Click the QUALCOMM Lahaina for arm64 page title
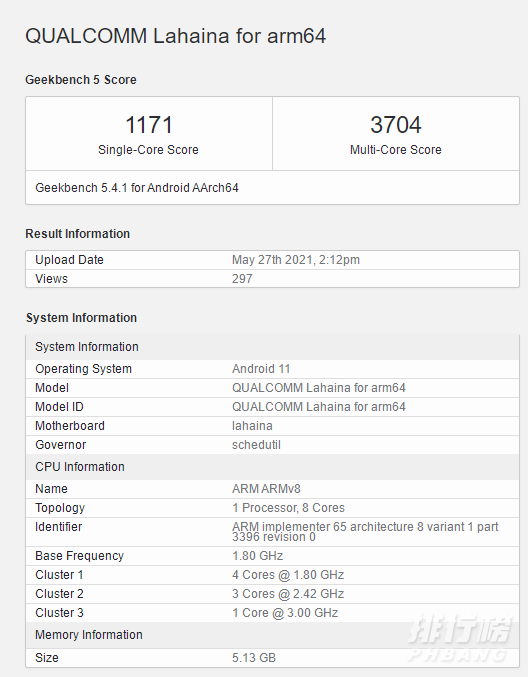Screen dimensions: 528x677 175,36
